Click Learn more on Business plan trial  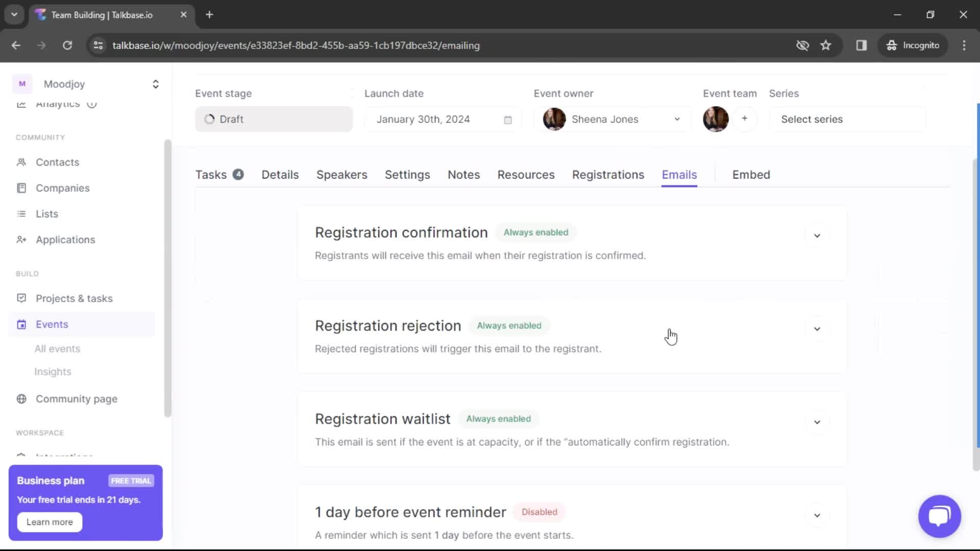49,522
